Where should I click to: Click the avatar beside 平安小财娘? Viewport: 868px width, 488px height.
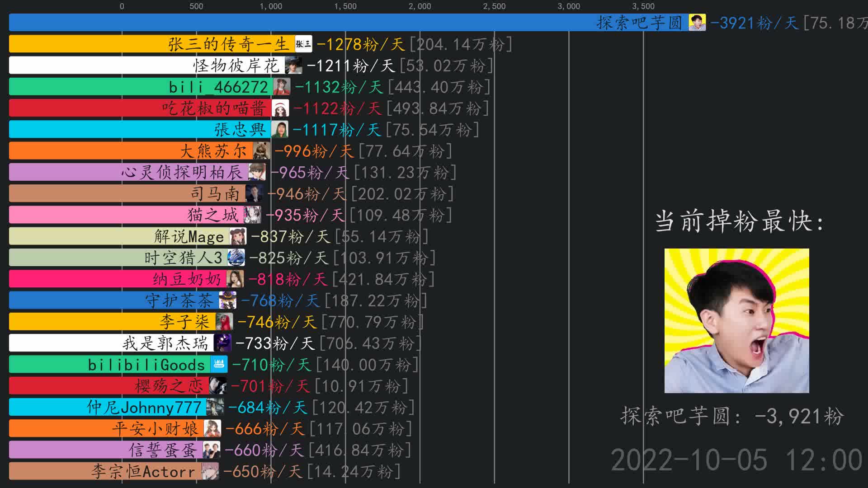point(212,428)
